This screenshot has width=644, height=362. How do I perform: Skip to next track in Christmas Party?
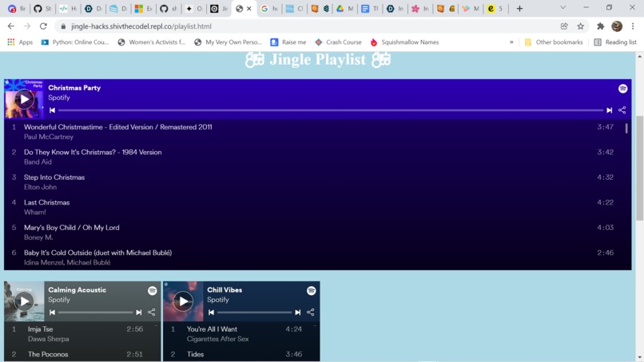coord(609,110)
